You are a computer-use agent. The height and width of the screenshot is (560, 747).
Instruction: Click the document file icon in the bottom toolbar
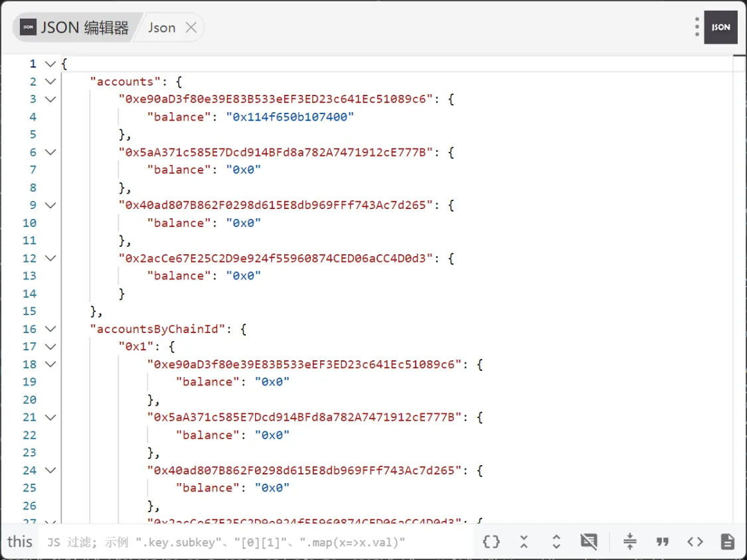coord(728,541)
